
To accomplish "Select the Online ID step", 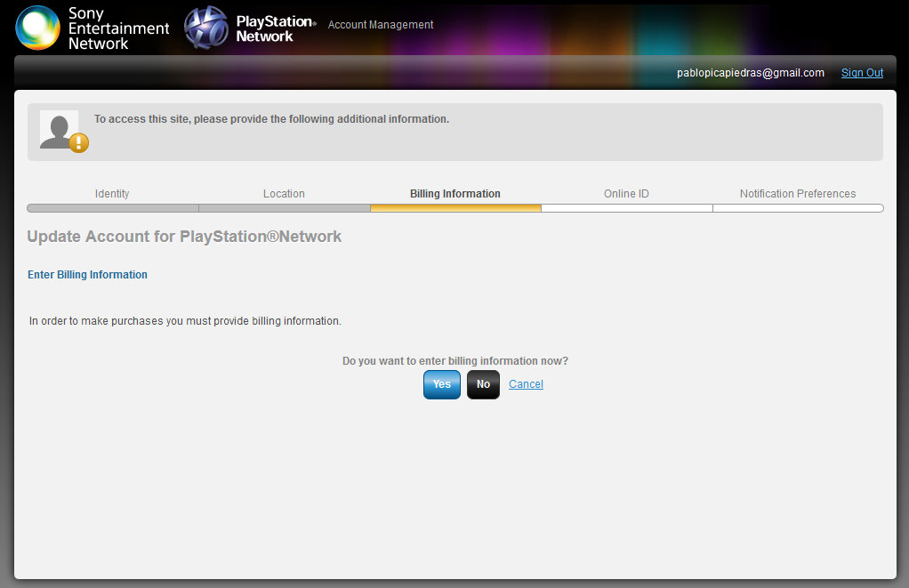I will click(626, 193).
